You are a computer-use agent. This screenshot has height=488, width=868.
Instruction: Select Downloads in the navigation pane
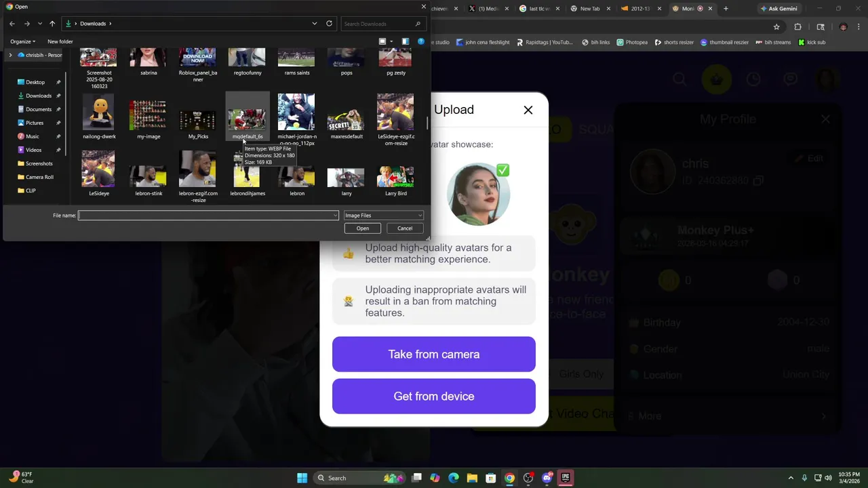pyautogui.click(x=39, y=96)
